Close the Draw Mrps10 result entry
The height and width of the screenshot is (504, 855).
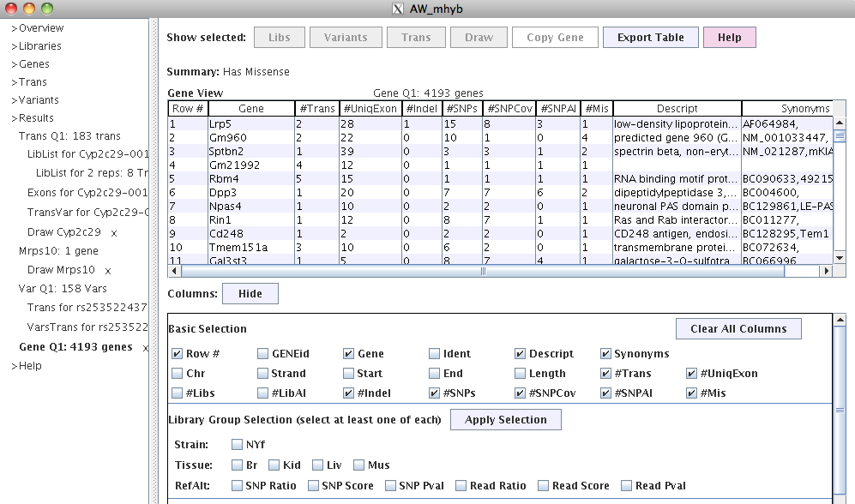coord(108,271)
